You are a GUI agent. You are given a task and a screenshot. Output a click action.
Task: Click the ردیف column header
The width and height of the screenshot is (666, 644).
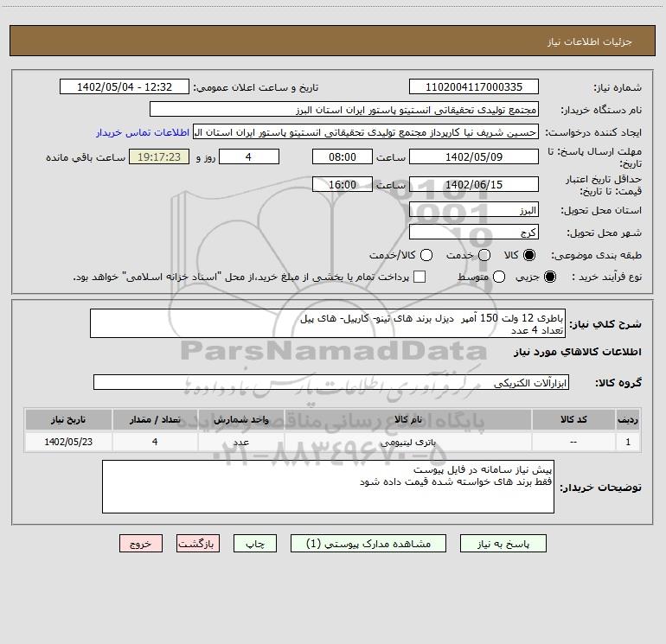coord(628,419)
